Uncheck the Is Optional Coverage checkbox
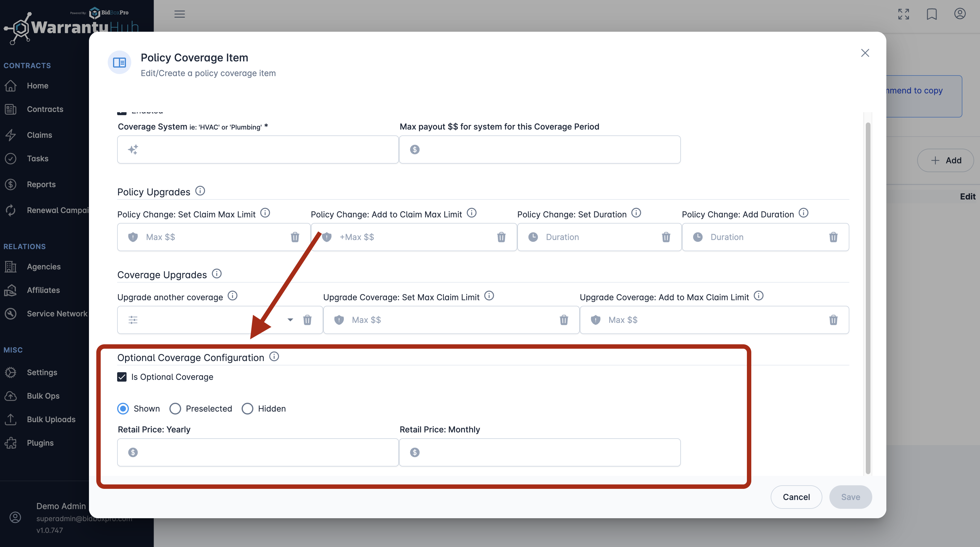Screen dimensions: 980x547 pos(122,377)
